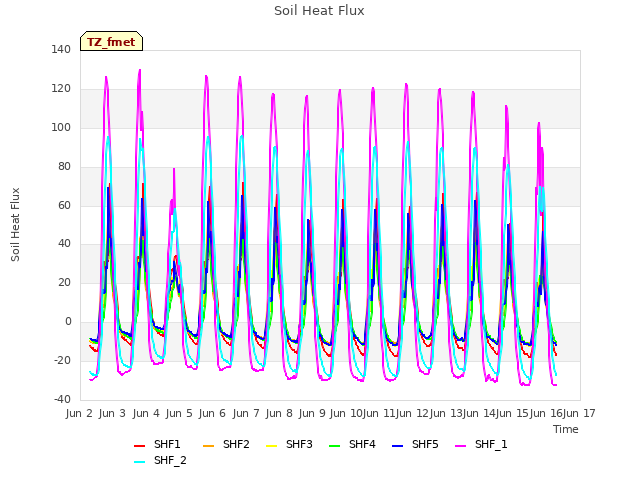Click the Jun 3 x-axis tick label
This screenshot has width=640, height=480.
pyautogui.click(x=112, y=413)
